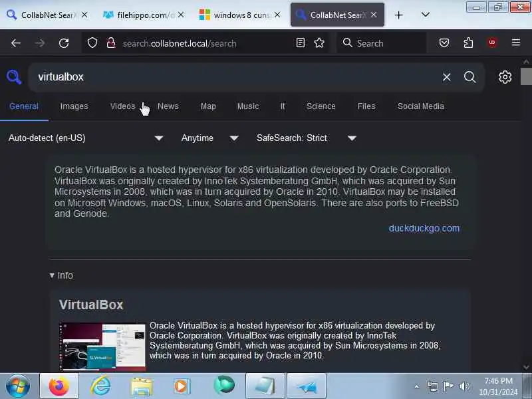The width and height of the screenshot is (532, 399).
Task: Reload the current page
Action: (64, 43)
